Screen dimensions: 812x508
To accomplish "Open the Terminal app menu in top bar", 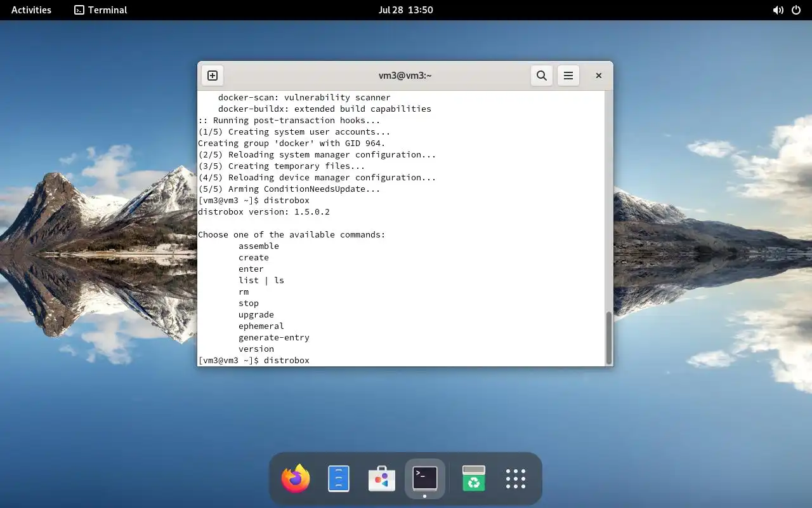I will pos(101,10).
